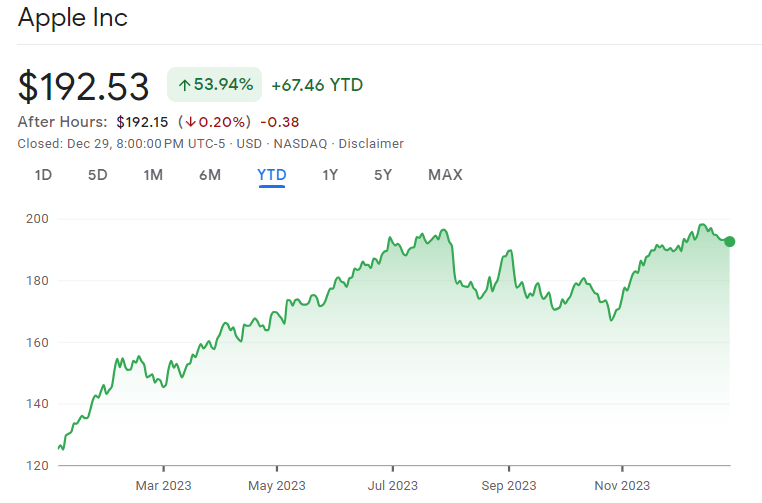The image size is (762, 503).
Task: Click the 140 y-axis label
Action: coord(37,403)
